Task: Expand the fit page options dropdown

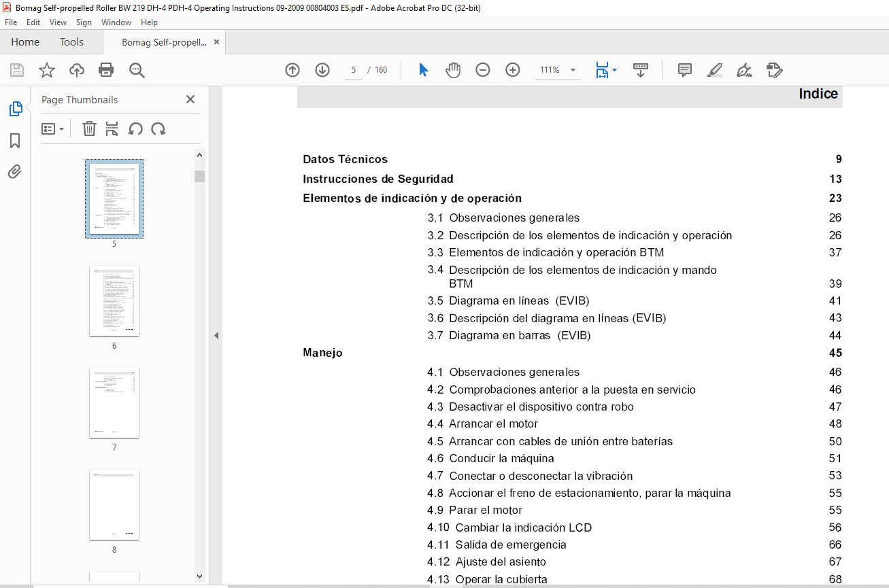Action: 615,70
